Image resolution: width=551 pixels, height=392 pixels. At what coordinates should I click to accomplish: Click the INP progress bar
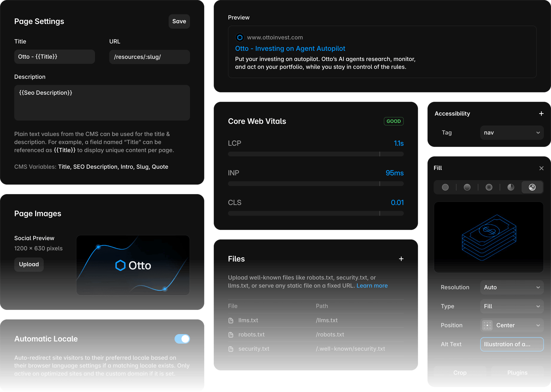click(315, 184)
